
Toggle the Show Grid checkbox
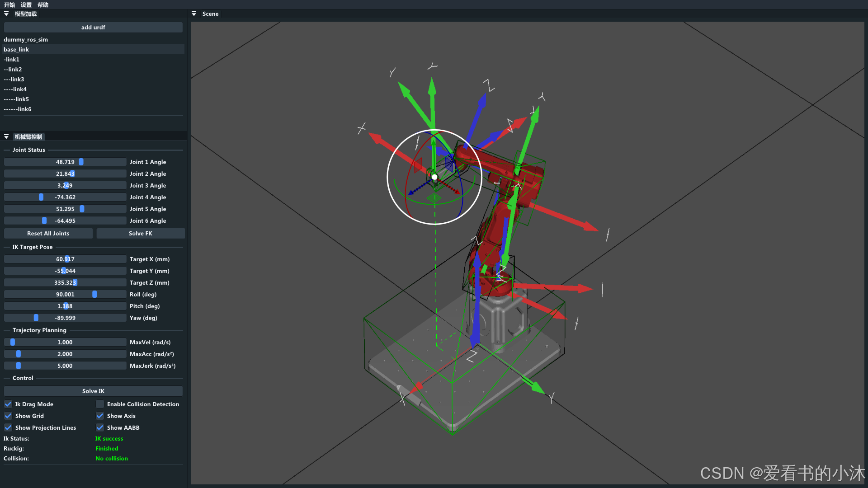8,416
